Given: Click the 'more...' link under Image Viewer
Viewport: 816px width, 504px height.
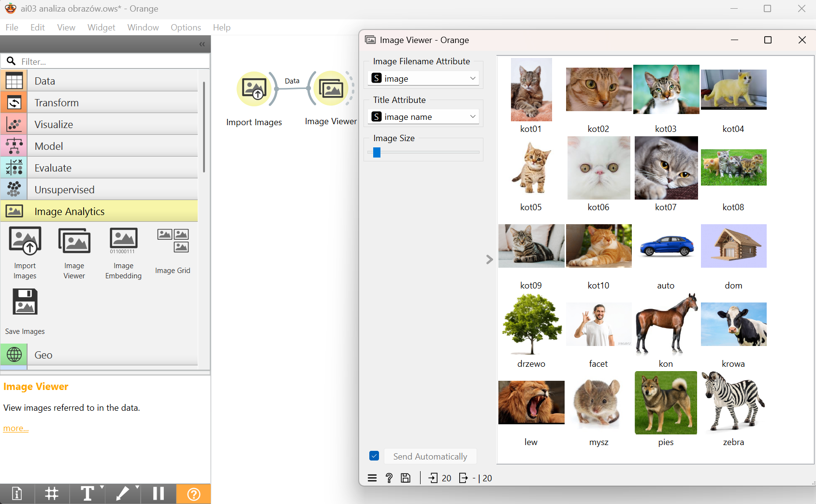Looking at the screenshot, I should [16, 428].
